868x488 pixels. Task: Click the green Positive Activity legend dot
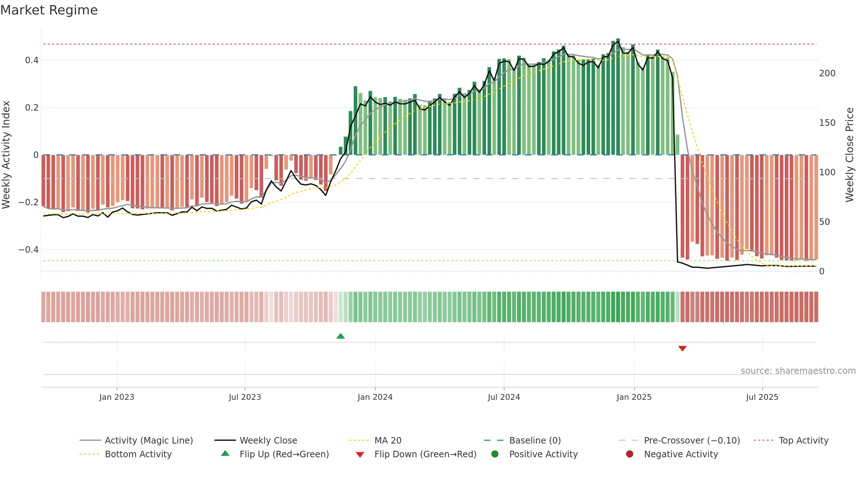(x=495, y=454)
